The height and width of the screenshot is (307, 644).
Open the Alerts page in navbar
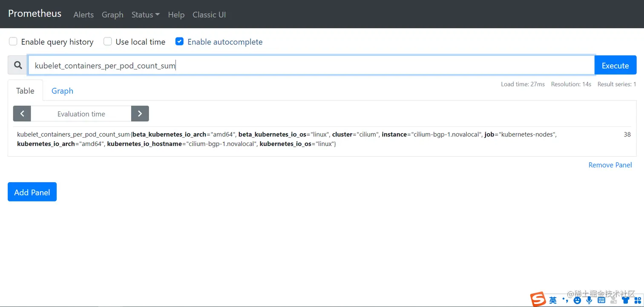click(83, 14)
